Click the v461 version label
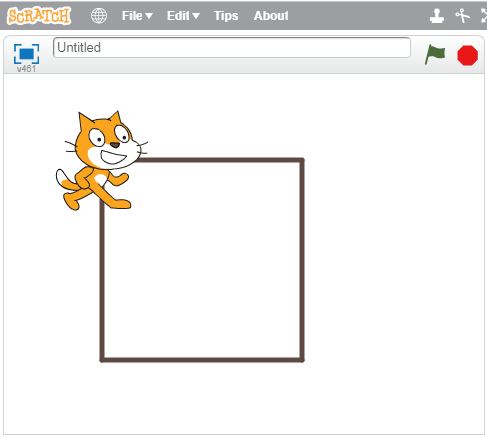The width and height of the screenshot is (487, 437). click(x=26, y=69)
